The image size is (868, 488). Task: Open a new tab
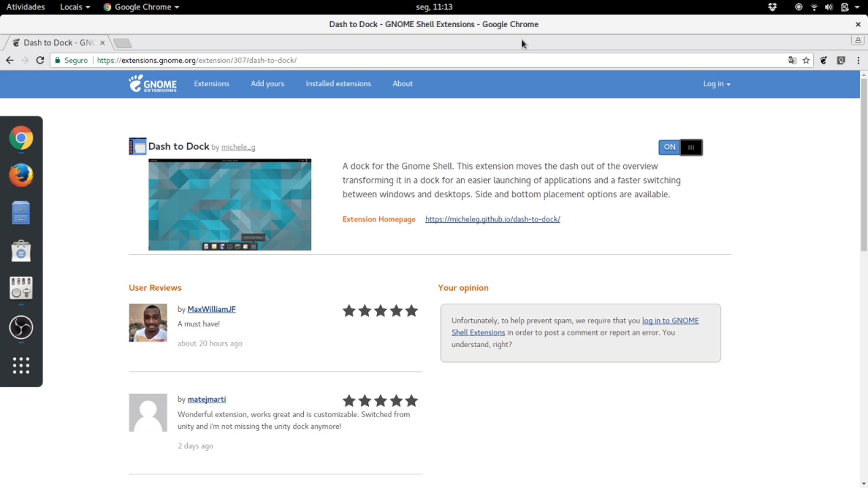[x=123, y=43]
